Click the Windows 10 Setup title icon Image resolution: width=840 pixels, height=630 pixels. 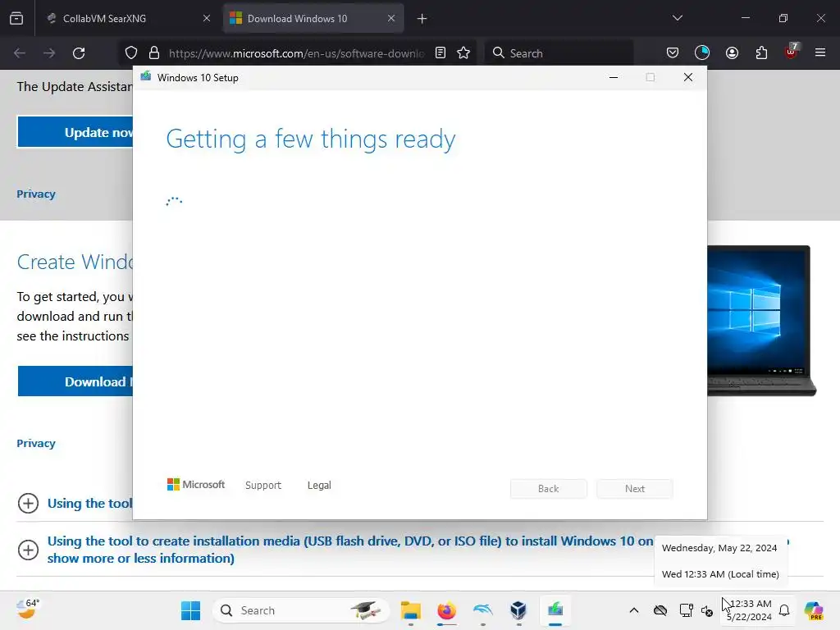[x=146, y=76]
